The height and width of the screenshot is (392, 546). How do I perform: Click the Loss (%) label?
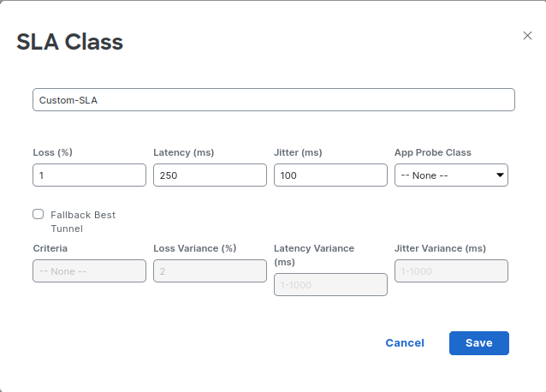(x=52, y=152)
